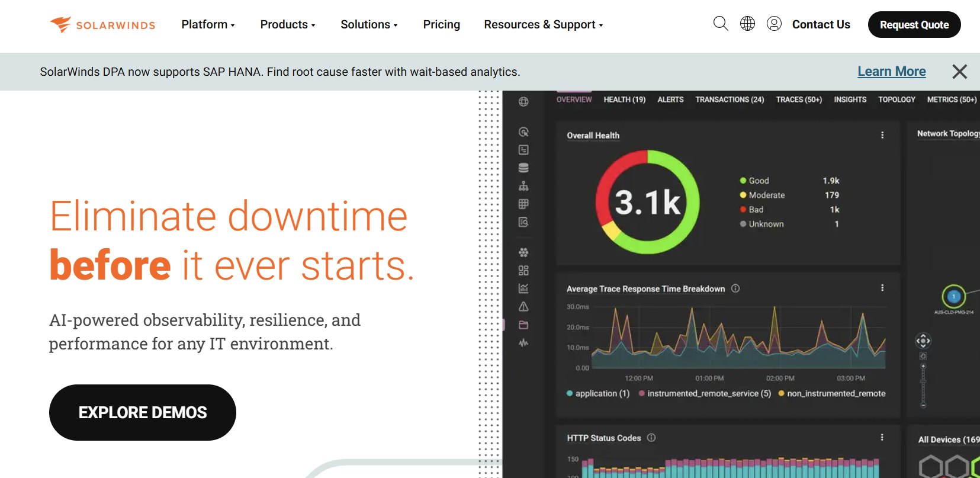Open the Overall Health panel kebab menu
Image resolution: width=980 pixels, height=478 pixels.
(882, 135)
